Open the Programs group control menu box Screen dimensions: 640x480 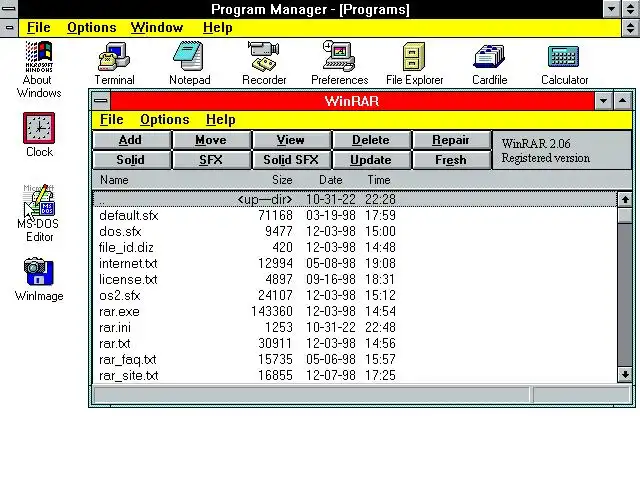[x=9, y=28]
